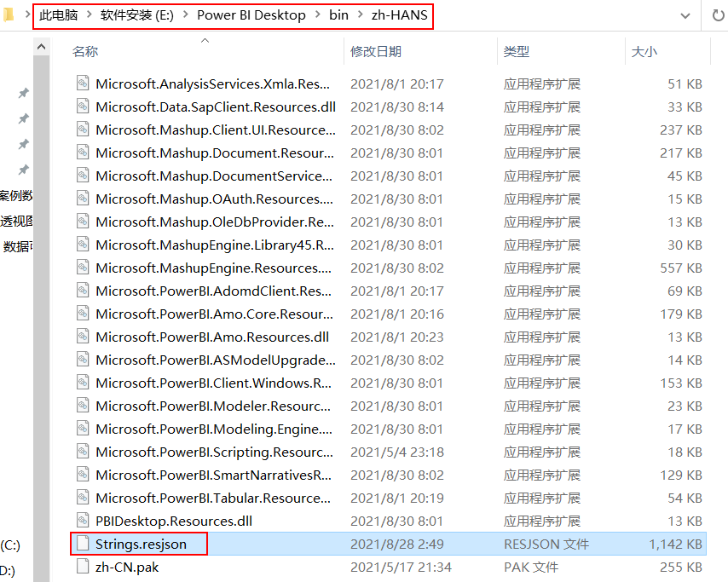Sort files by 大小 column header

click(x=644, y=51)
